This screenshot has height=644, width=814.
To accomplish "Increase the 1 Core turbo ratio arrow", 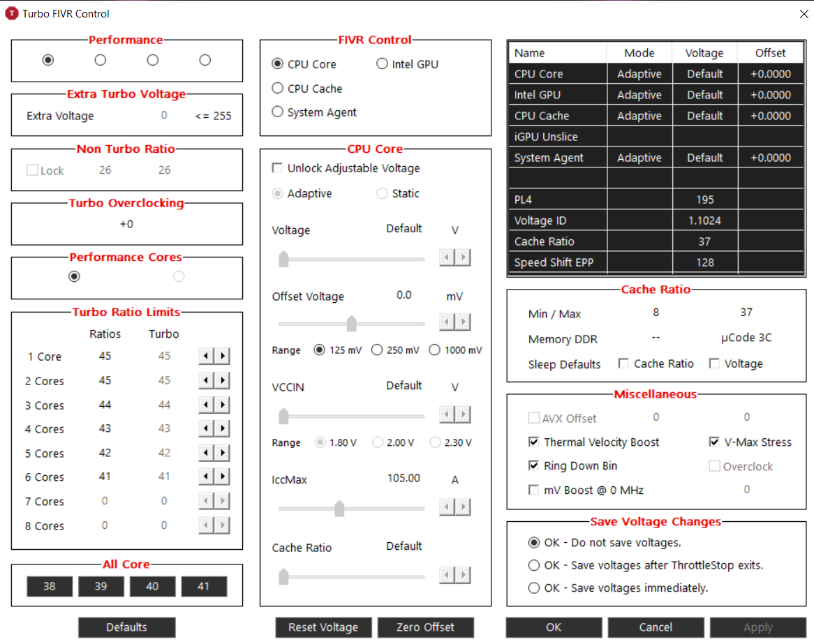I will pyautogui.click(x=223, y=356).
